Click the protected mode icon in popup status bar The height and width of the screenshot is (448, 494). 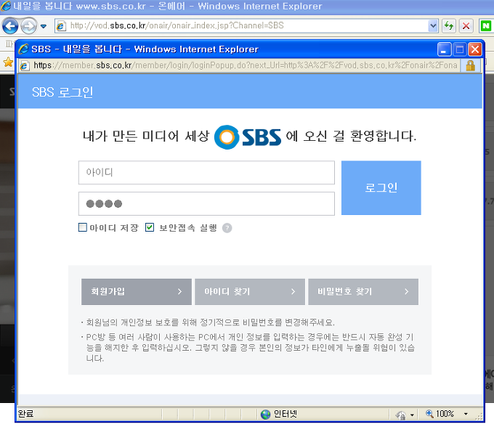[x=401, y=415]
